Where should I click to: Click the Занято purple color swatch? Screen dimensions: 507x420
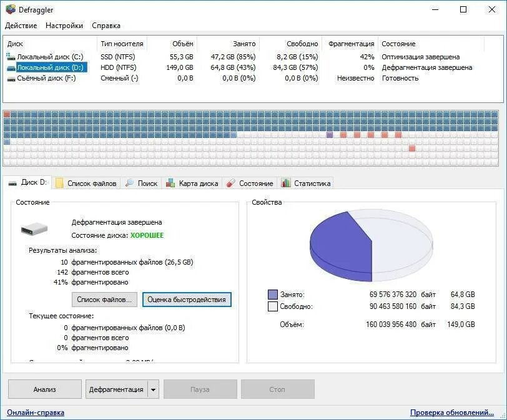pos(273,295)
